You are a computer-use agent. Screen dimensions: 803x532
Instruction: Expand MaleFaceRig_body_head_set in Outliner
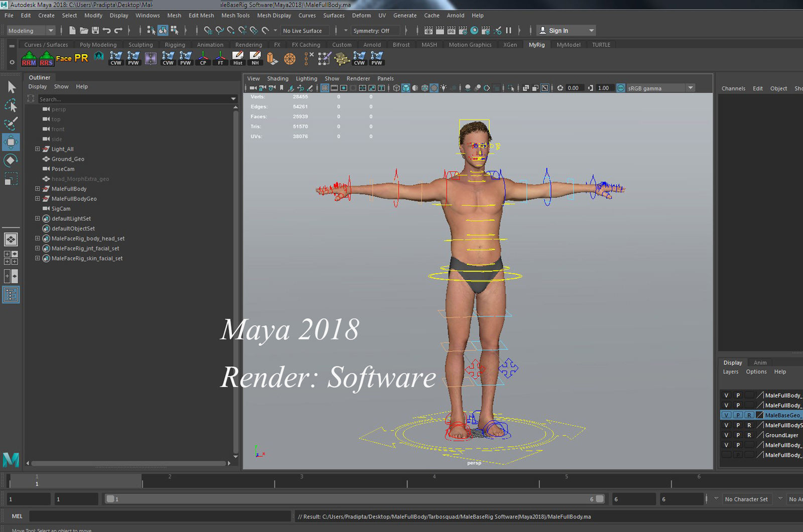click(x=37, y=238)
